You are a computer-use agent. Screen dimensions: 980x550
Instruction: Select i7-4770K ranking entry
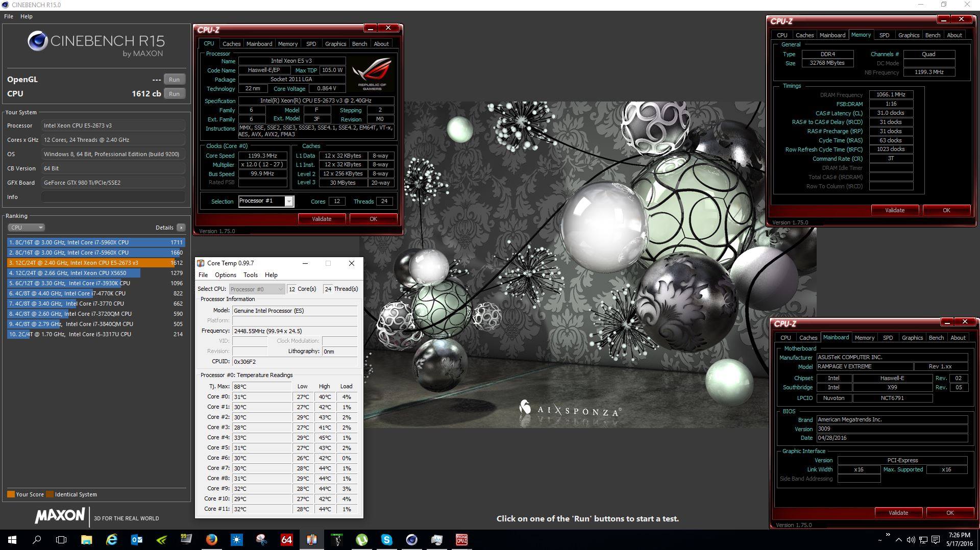[95, 293]
